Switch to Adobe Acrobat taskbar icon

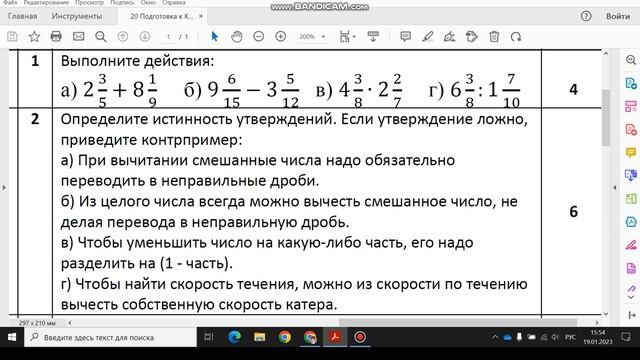point(335,337)
